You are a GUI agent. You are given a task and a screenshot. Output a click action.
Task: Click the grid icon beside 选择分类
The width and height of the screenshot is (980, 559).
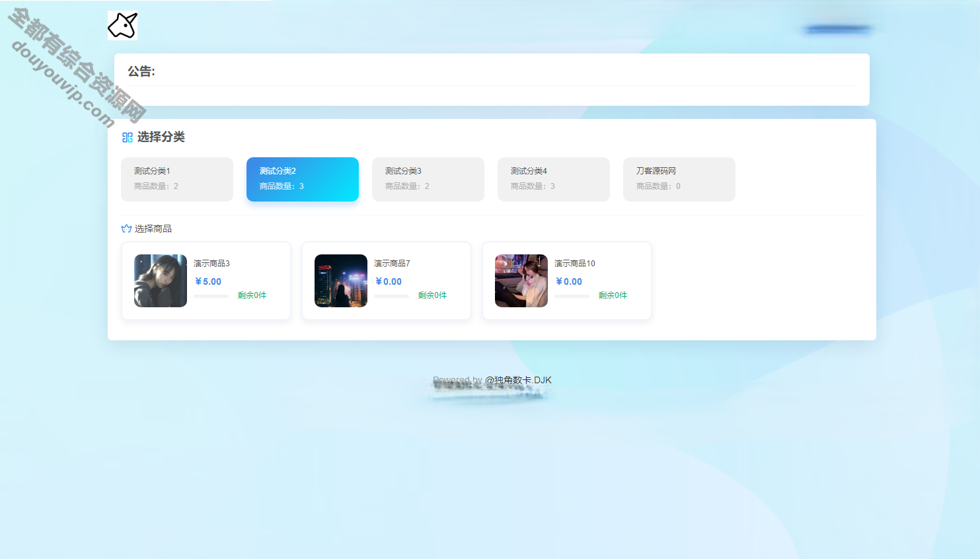click(x=128, y=137)
